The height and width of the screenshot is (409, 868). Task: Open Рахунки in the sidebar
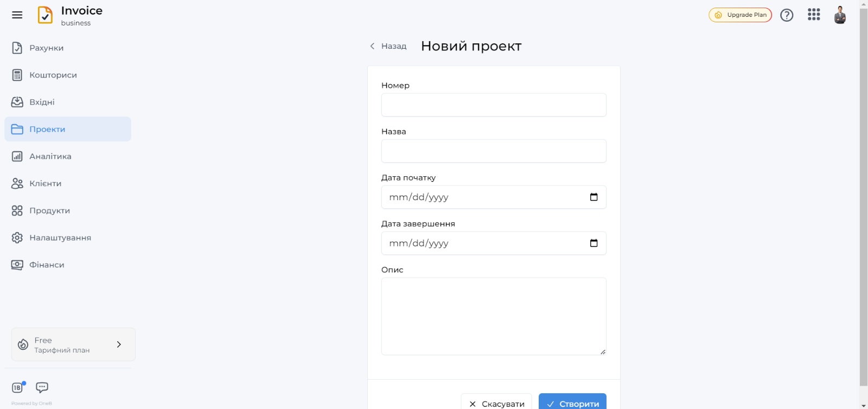point(46,48)
